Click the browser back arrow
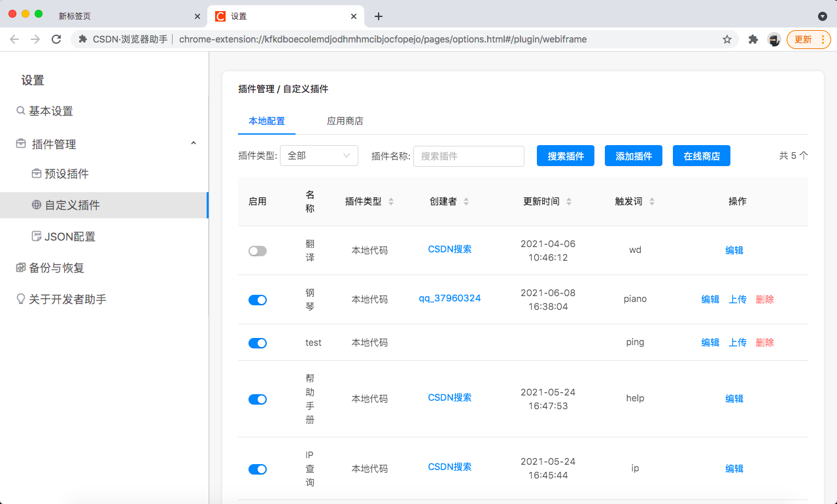 (x=14, y=39)
